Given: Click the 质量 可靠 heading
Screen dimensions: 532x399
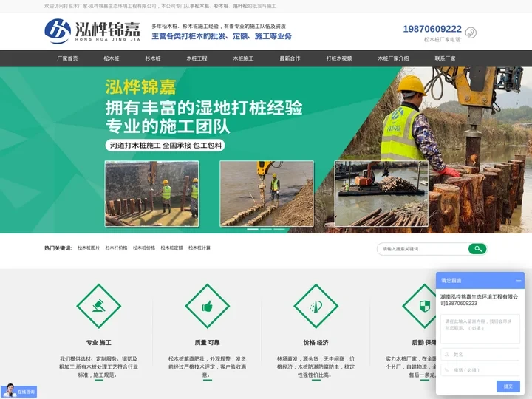Looking at the screenshot, I should (x=208, y=343).
